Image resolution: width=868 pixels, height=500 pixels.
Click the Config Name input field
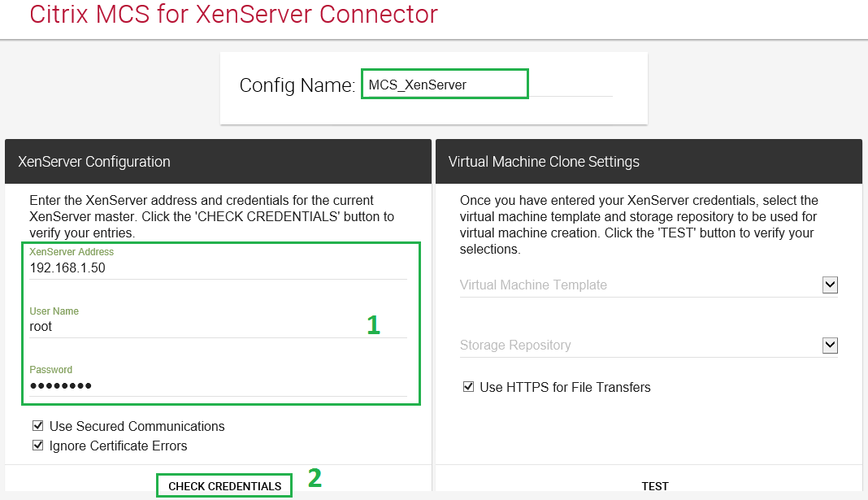[x=445, y=85]
